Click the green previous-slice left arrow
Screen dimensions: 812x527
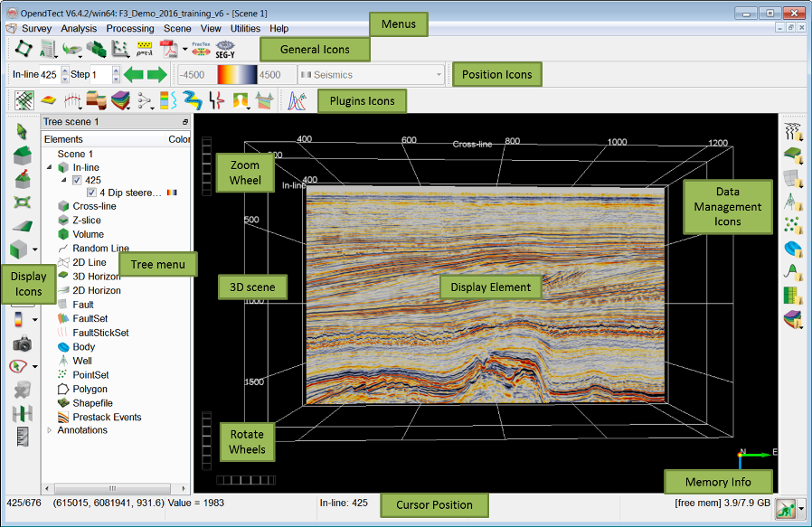[134, 74]
